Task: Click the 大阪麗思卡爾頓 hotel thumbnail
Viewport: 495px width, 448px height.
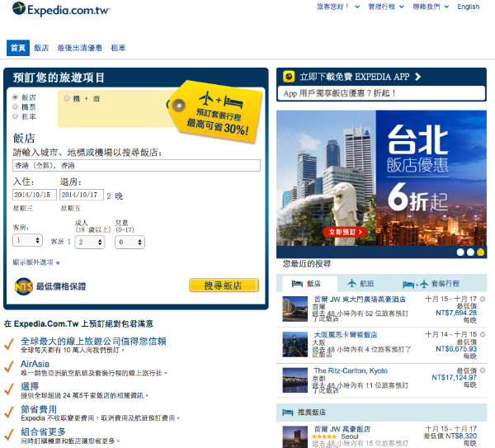Action: point(295,344)
